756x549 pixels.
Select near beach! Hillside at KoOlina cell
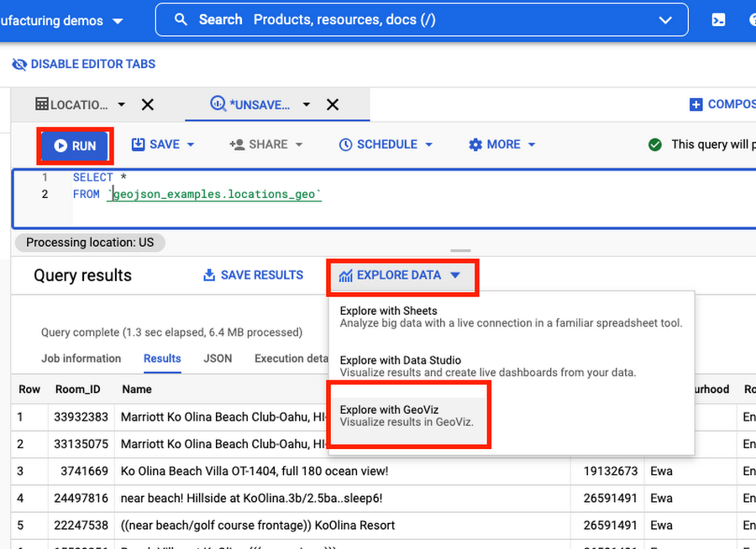pos(343,498)
